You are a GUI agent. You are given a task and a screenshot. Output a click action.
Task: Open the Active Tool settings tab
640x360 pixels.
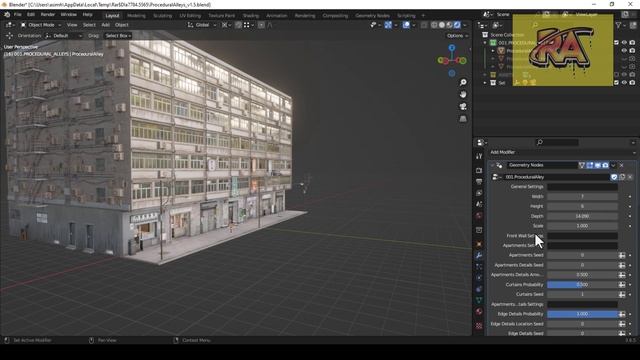[x=479, y=156]
